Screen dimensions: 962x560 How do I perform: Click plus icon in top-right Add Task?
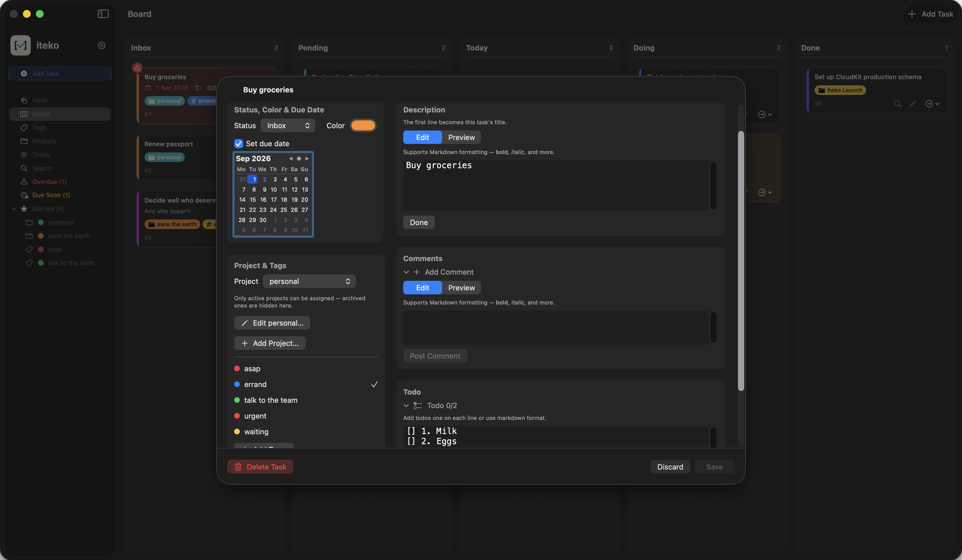(912, 14)
